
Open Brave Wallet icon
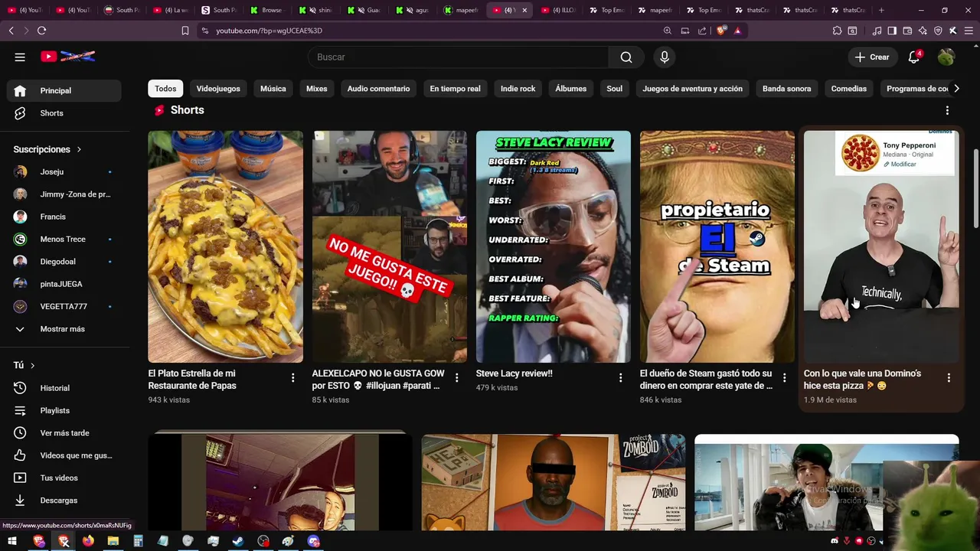[x=907, y=31]
